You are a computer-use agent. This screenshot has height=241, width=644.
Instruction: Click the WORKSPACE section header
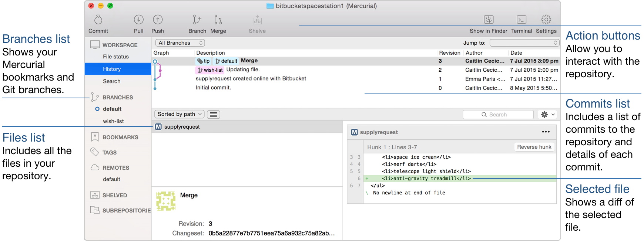tap(120, 45)
